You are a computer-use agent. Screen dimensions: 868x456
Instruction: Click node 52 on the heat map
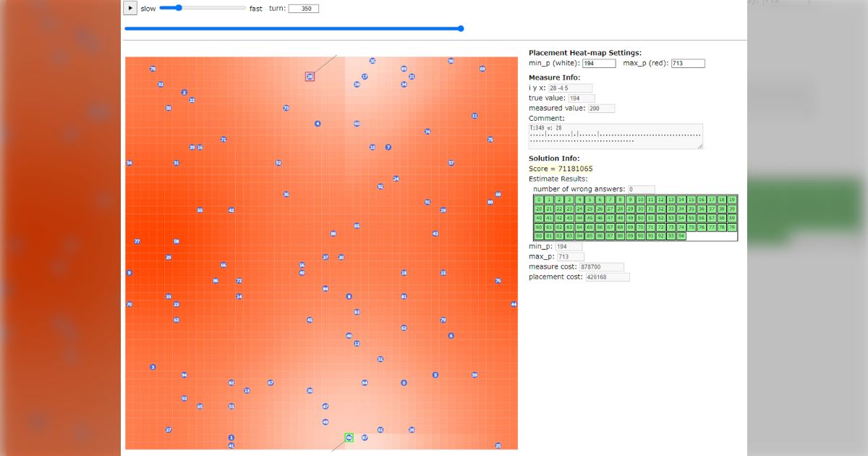tap(278, 163)
